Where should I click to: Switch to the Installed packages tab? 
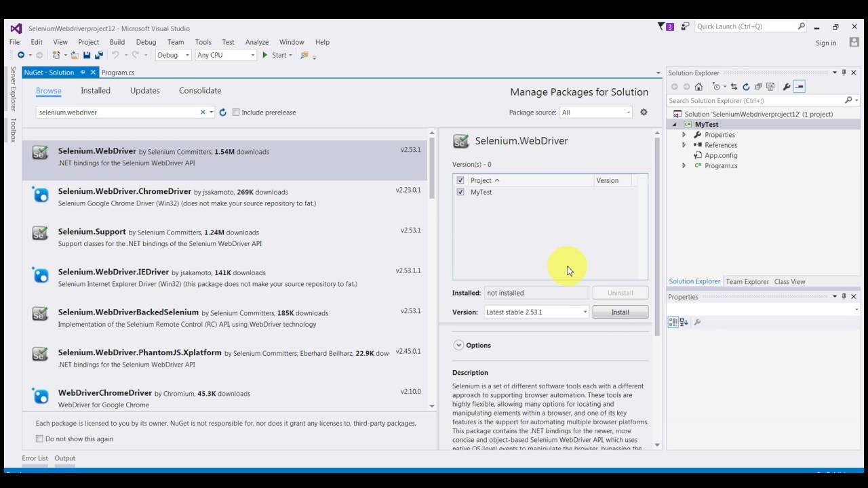[x=96, y=90]
